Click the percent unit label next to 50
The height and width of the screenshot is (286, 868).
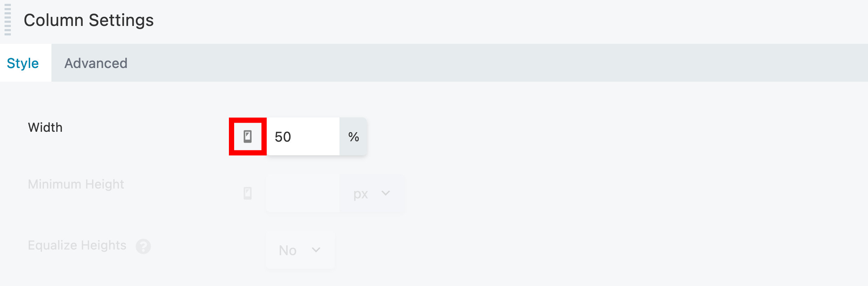[x=354, y=137]
